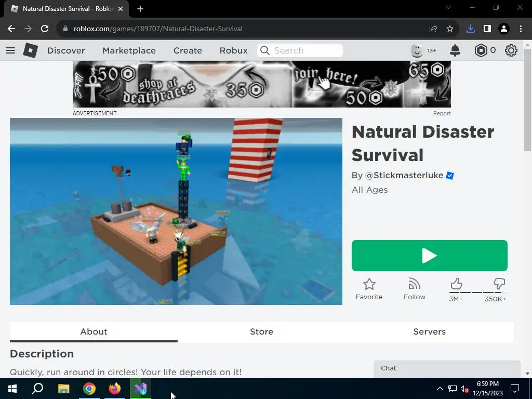The height and width of the screenshot is (399, 532).
Task: Open File Explorer from the taskbar
Action: [x=64, y=389]
